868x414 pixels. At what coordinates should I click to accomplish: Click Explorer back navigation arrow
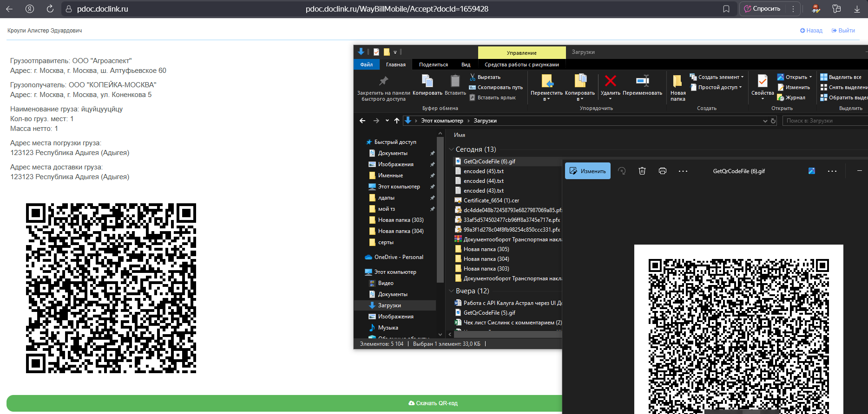(362, 121)
